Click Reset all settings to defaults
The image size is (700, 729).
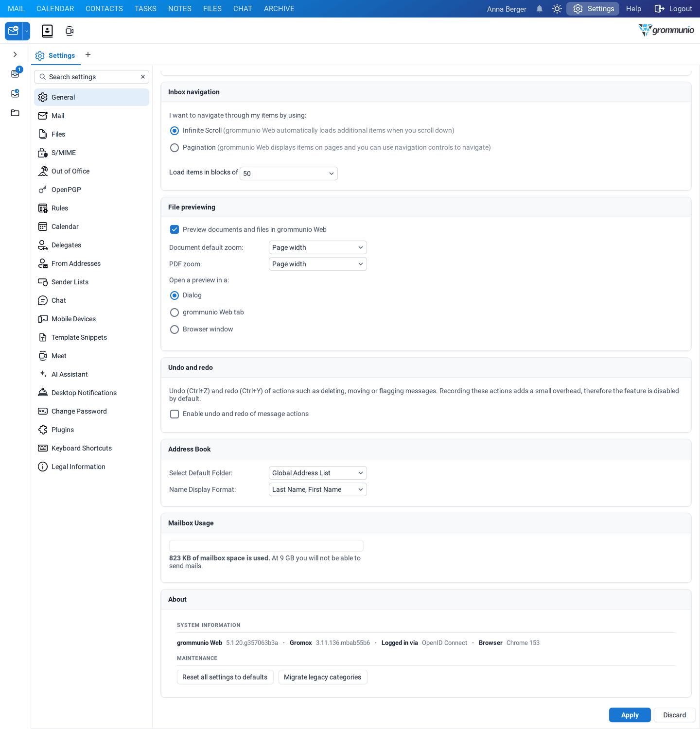225,677
